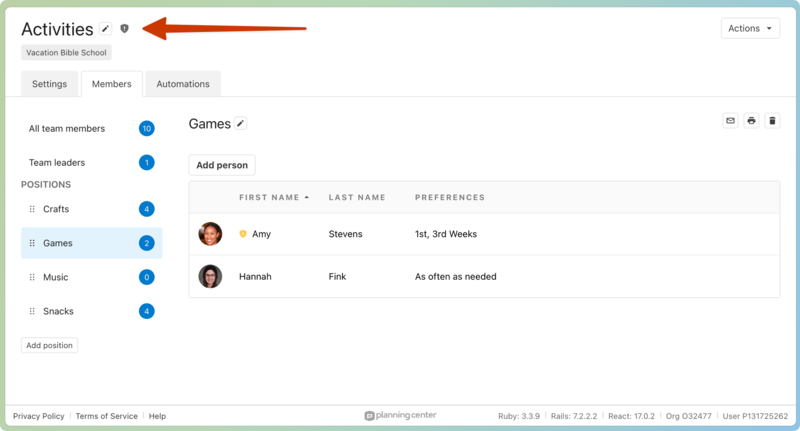Open the Automations tab
The image size is (800, 431).
pos(183,84)
